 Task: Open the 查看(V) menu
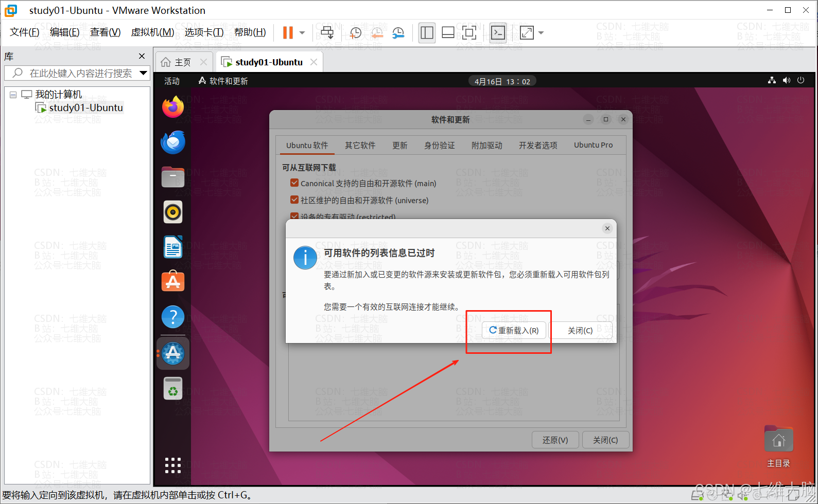tap(105, 32)
